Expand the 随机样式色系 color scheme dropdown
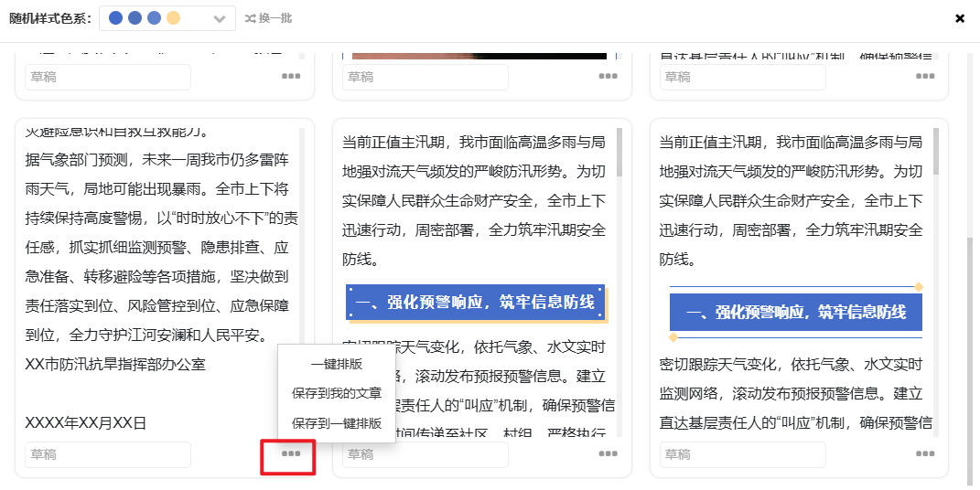This screenshot has width=980, height=490. point(219,19)
